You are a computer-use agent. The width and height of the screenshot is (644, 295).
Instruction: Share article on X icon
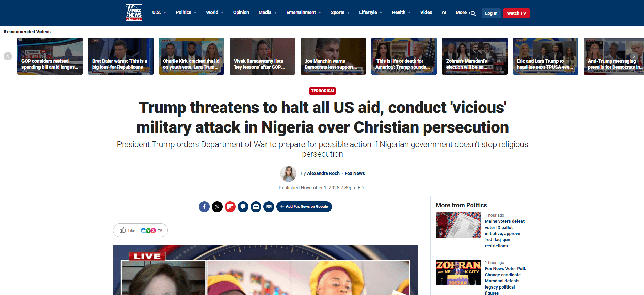217,207
